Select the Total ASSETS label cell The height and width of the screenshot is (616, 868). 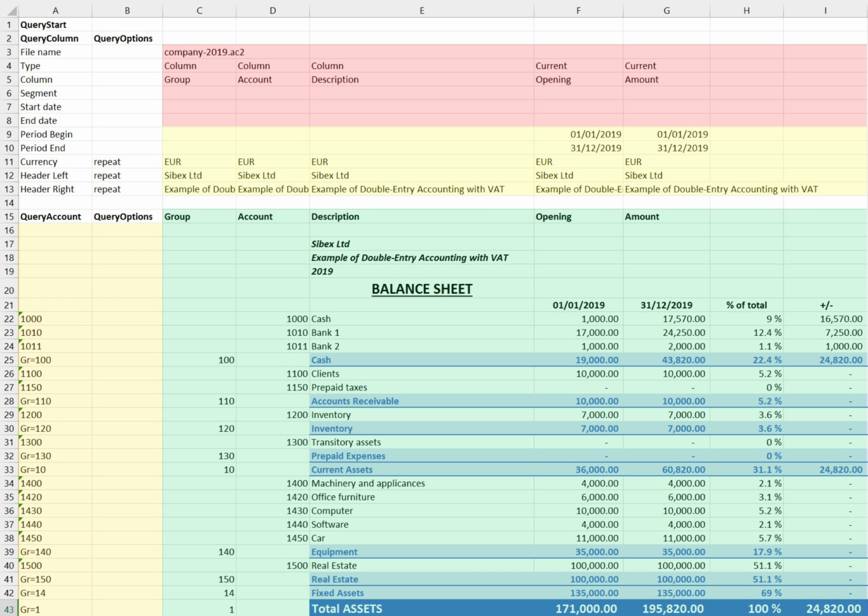pos(346,608)
